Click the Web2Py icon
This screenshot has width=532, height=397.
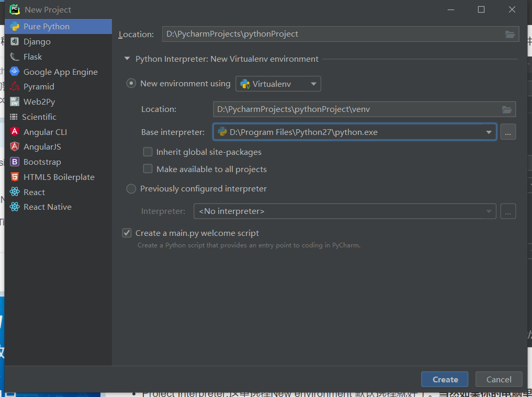click(15, 101)
